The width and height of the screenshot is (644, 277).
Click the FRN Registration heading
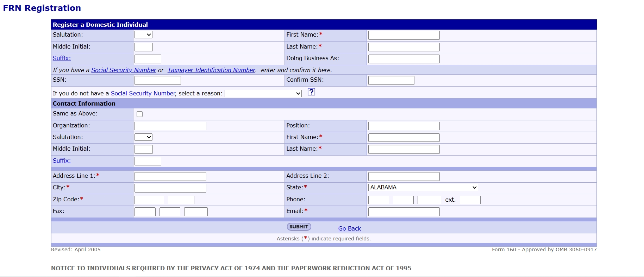tap(42, 8)
